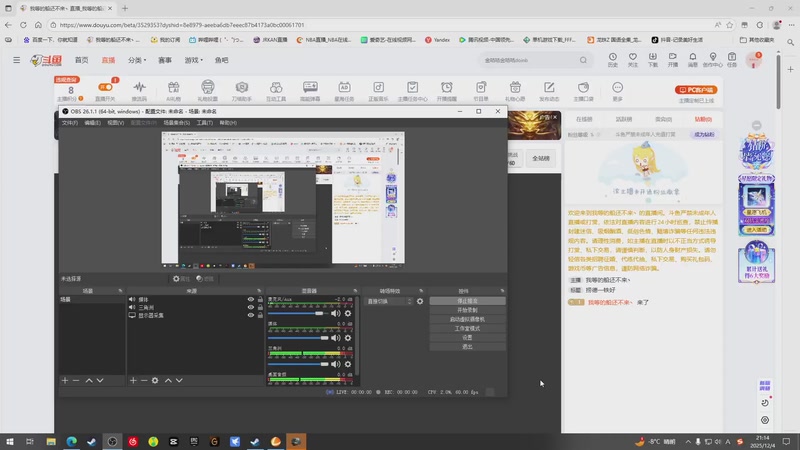Open the 帮助(H) menu in OBS
This screenshot has height=450, width=800.
coord(228,123)
